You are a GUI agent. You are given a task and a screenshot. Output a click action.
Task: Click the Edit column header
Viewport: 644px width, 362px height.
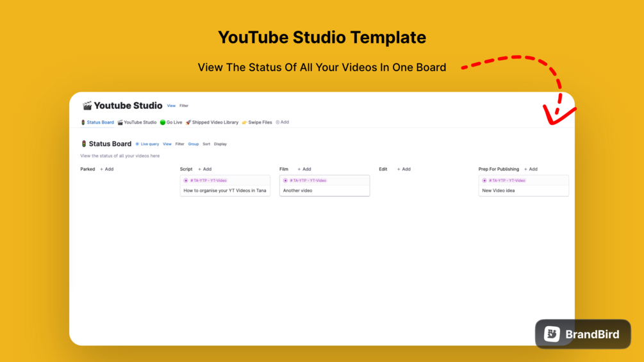[x=383, y=169]
